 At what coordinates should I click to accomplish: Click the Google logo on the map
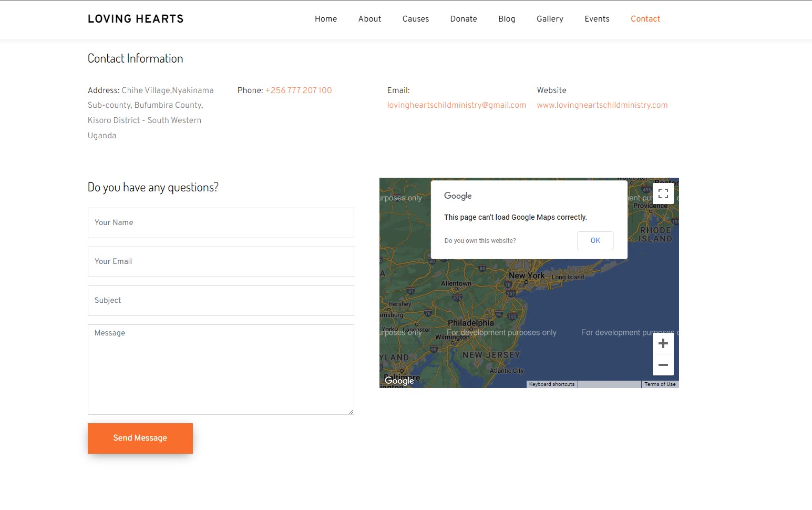pos(399,381)
